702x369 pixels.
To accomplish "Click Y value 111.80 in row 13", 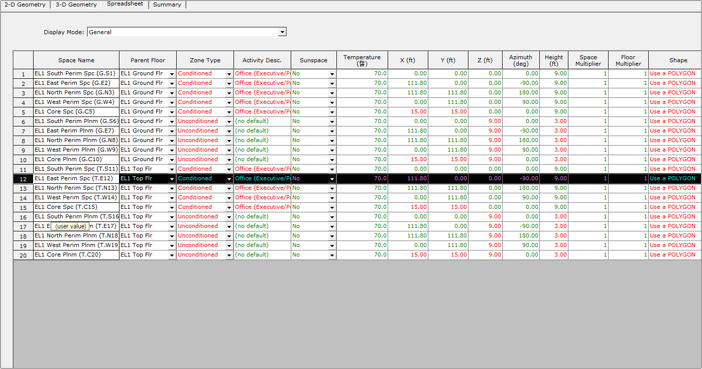I will coord(448,188).
